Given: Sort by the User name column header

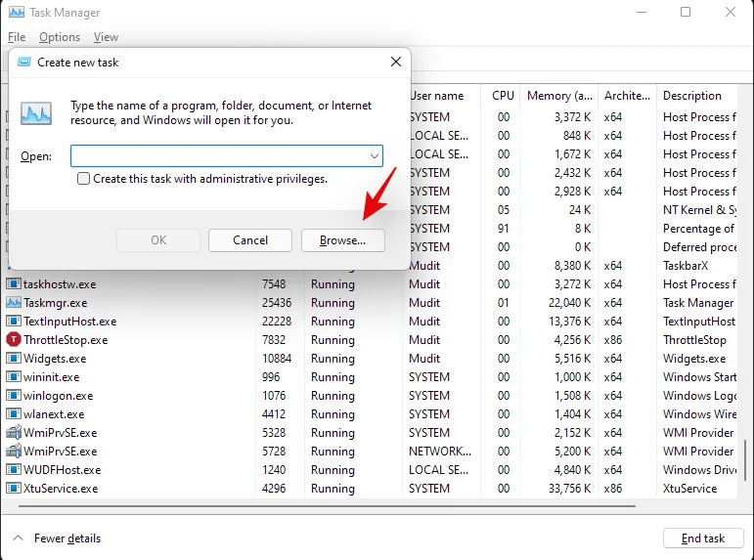Looking at the screenshot, I should pyautogui.click(x=436, y=96).
